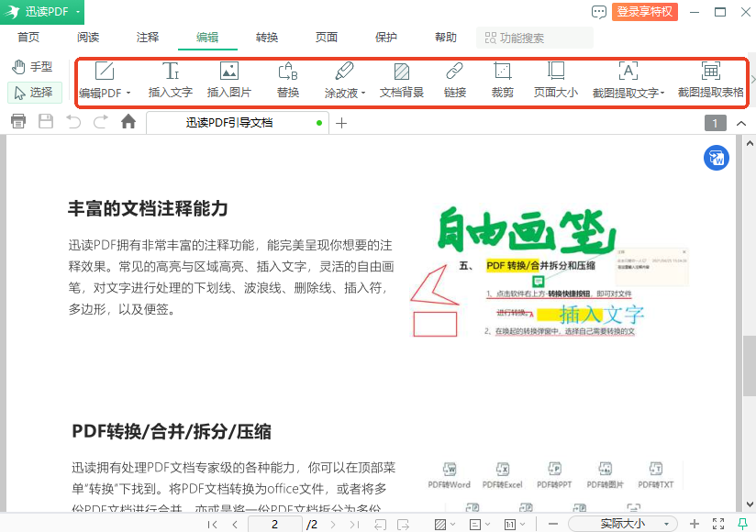Click the save disk icon
This screenshot has height=532, width=756.
[46, 121]
